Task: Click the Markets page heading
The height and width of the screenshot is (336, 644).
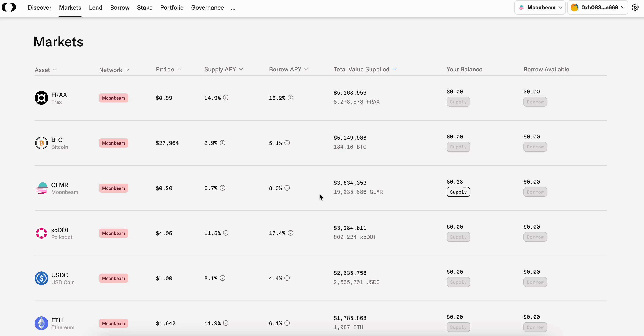Action: 58,41
